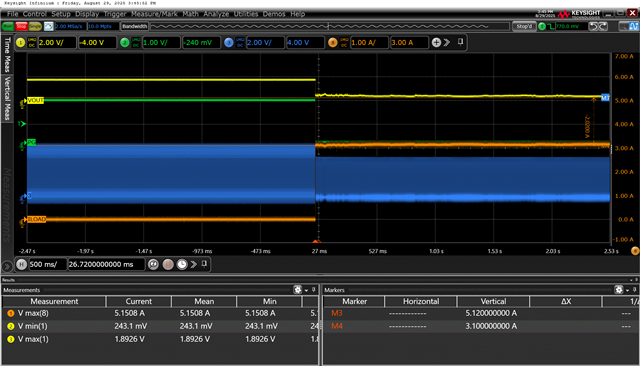
Task: Click the Bandwidth button in the toolbar
Action: [134, 27]
